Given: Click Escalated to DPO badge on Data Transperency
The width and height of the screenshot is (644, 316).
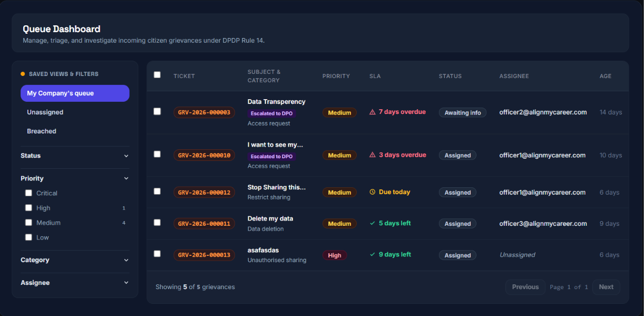Looking at the screenshot, I should point(271,113).
